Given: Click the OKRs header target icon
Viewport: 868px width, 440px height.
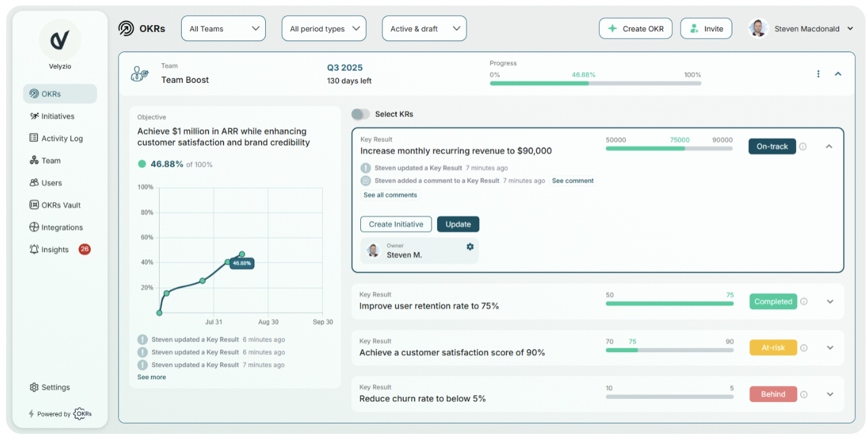Looking at the screenshot, I should pyautogui.click(x=126, y=28).
